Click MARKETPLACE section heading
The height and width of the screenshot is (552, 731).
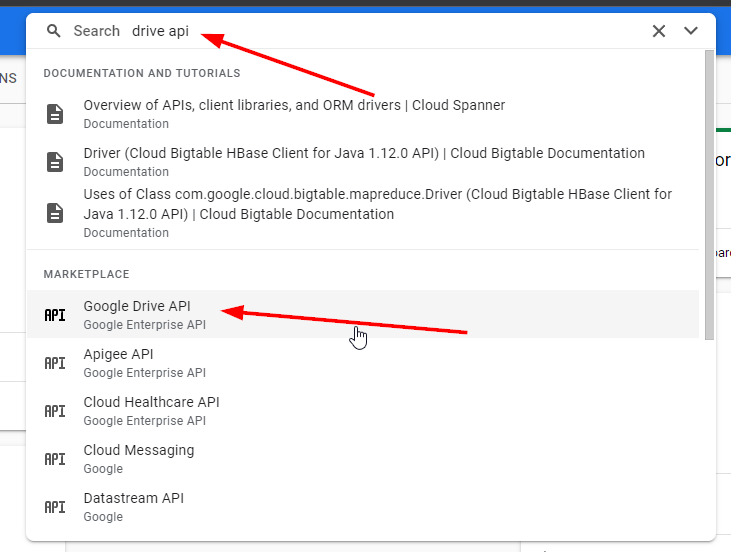pos(86,274)
